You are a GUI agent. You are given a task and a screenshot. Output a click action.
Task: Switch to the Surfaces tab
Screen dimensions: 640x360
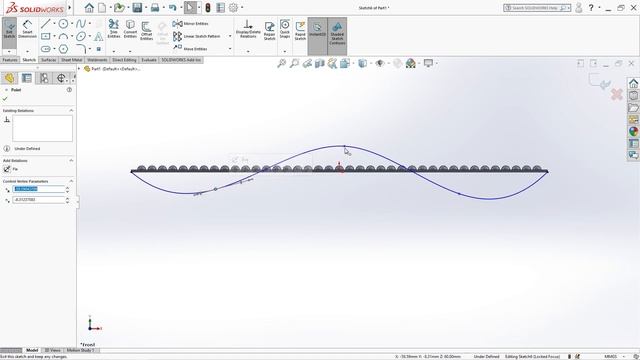(x=49, y=60)
